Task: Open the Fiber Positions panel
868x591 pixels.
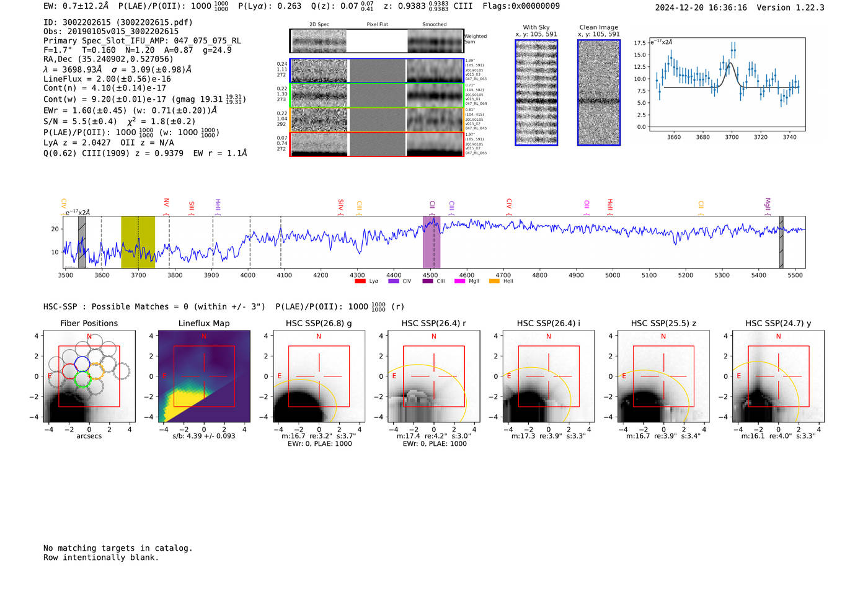Action: tap(89, 376)
